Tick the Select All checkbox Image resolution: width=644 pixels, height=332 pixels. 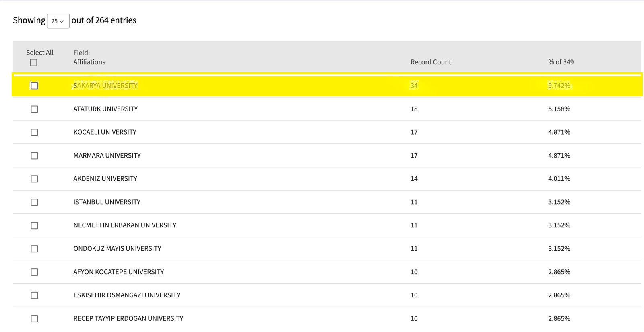click(x=33, y=63)
